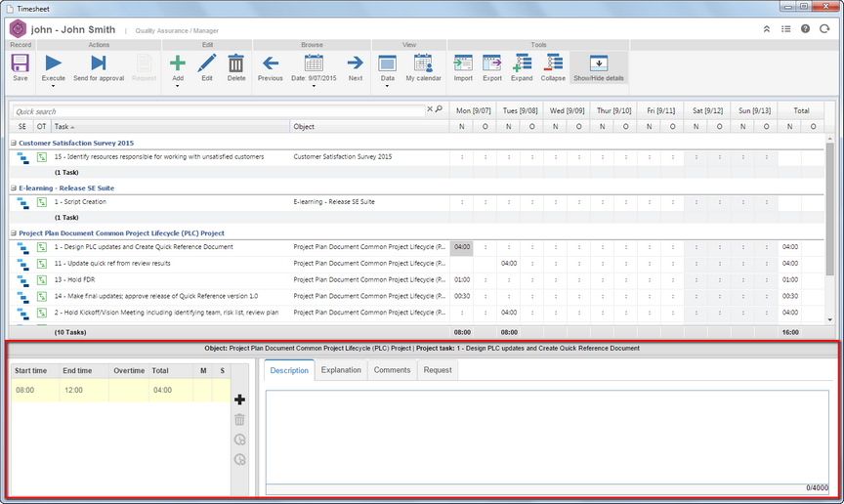Click the Import tool icon
The width and height of the screenshot is (844, 504).
coord(463,63)
